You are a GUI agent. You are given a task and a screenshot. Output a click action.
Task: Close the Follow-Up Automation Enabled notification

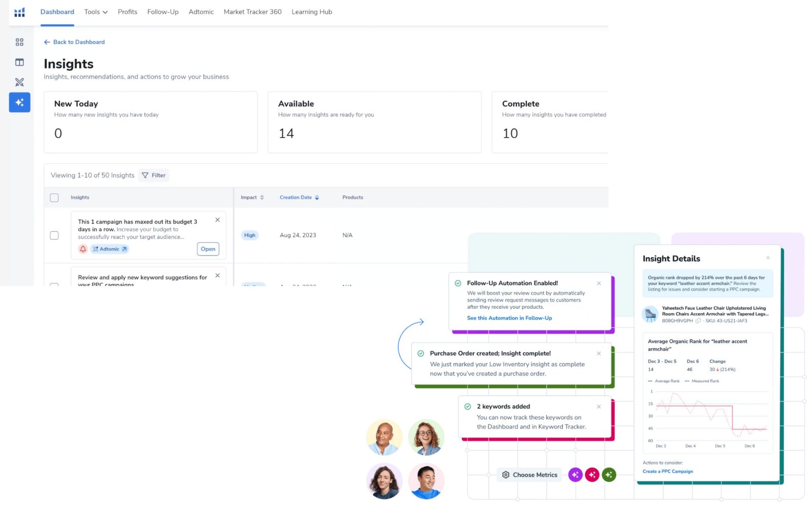599,283
